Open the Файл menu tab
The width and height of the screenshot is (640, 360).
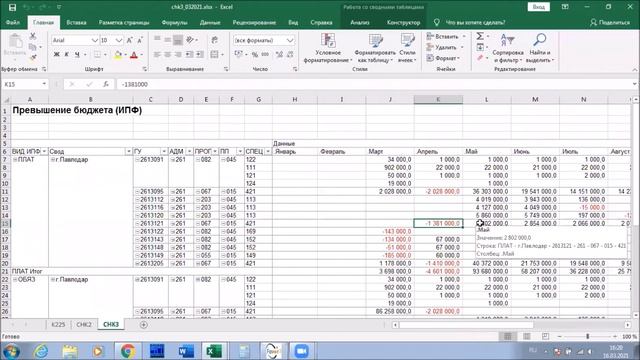point(13,22)
